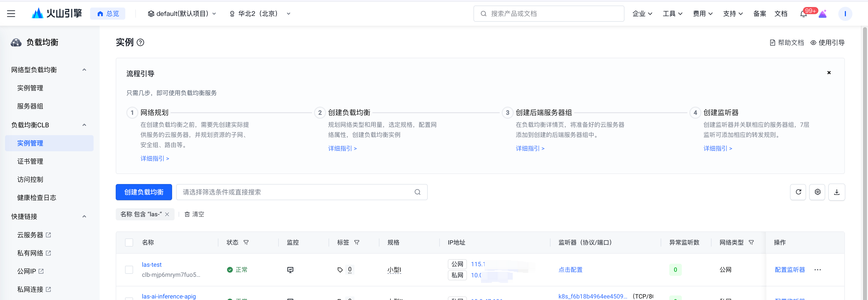Click status column filter icon
Viewport: 868px width, 300px height.
[x=246, y=242]
